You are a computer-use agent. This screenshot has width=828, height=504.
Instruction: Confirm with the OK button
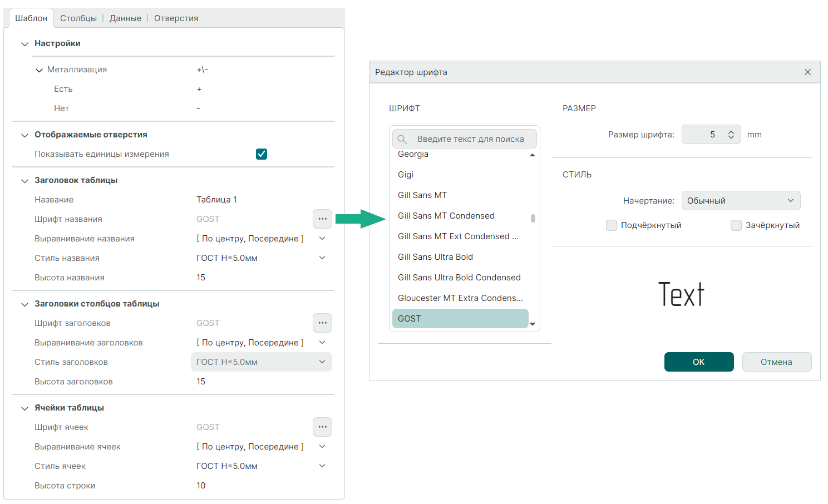tap(698, 362)
